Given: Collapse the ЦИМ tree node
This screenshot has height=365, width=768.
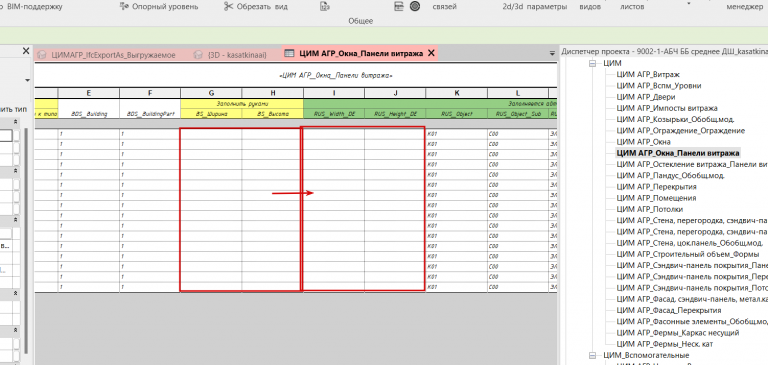Looking at the screenshot, I should (x=593, y=64).
